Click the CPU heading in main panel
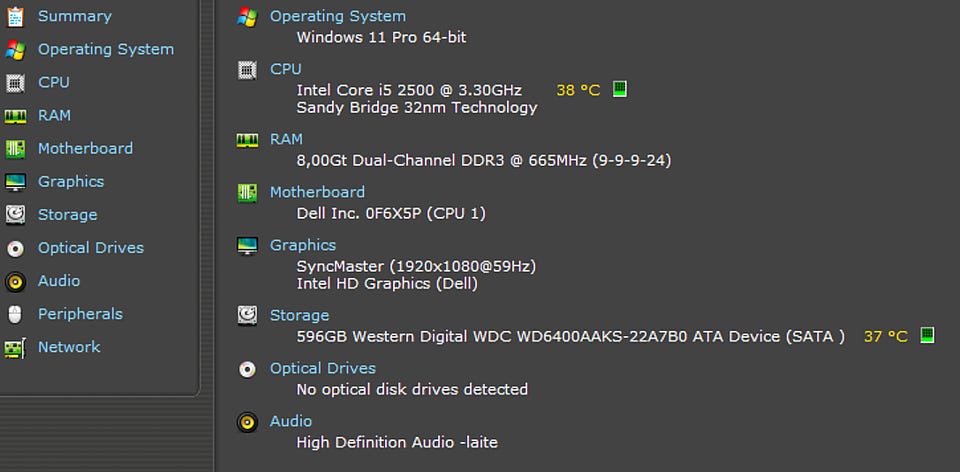 pyautogui.click(x=286, y=69)
